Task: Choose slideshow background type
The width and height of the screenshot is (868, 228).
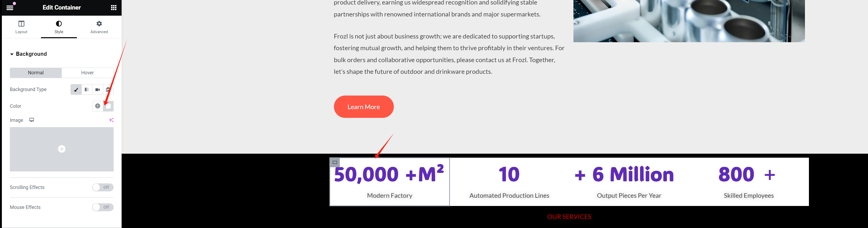Action: (x=108, y=89)
